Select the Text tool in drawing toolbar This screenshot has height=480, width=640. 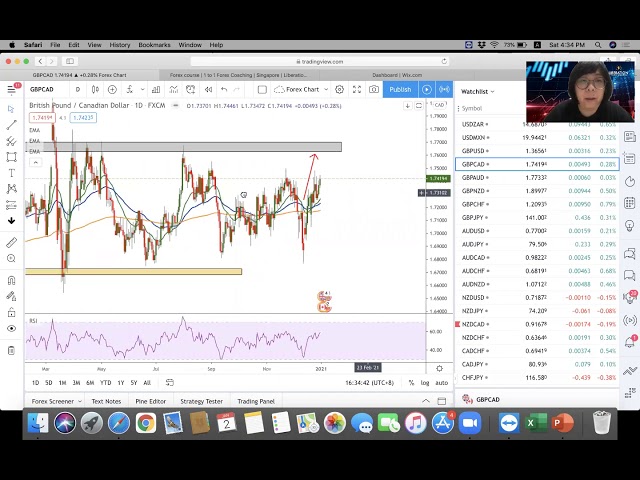tap(11, 172)
